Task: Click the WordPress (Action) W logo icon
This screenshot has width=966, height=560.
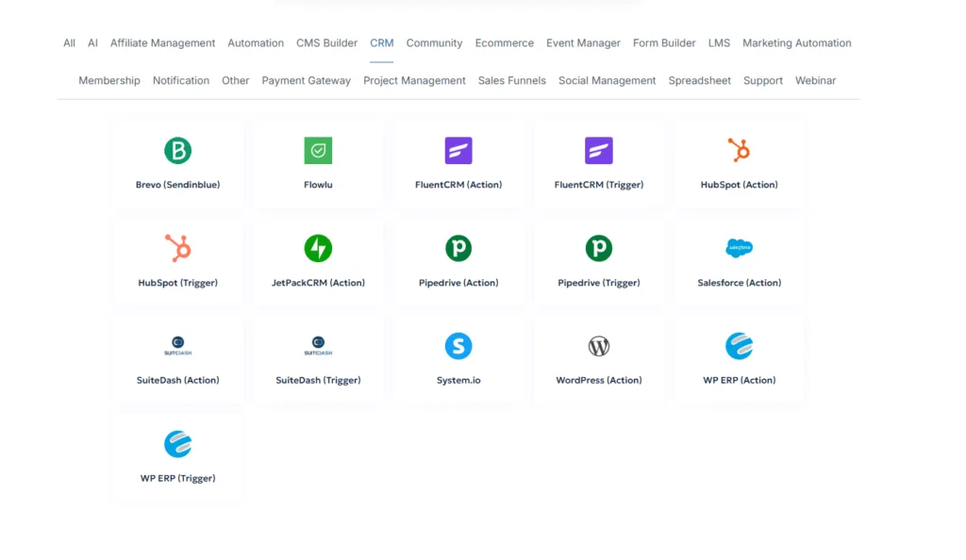Action: [x=599, y=346]
